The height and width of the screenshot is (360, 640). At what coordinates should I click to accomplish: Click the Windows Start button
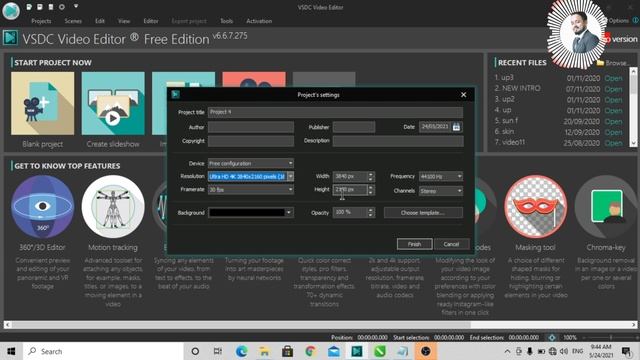click(x=11, y=351)
